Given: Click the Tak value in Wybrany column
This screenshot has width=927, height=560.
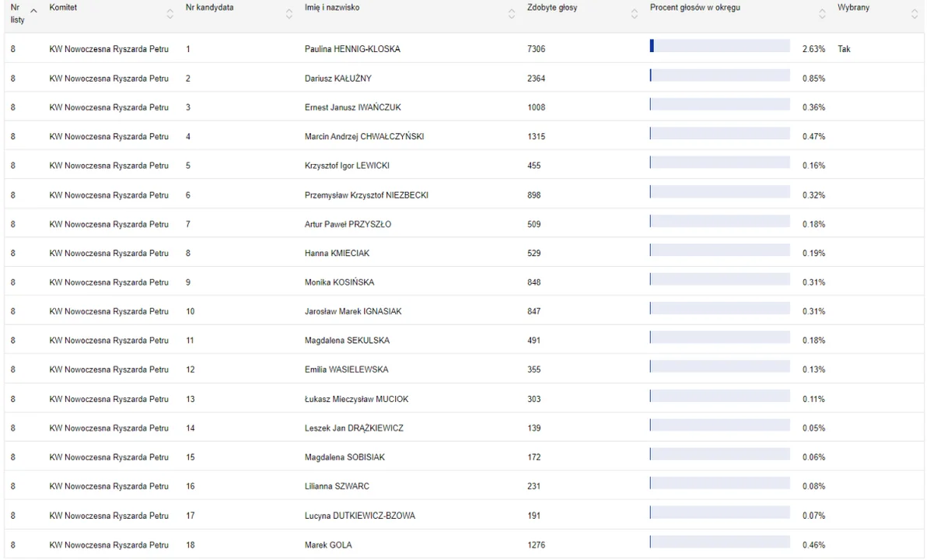Looking at the screenshot, I should 844,49.
